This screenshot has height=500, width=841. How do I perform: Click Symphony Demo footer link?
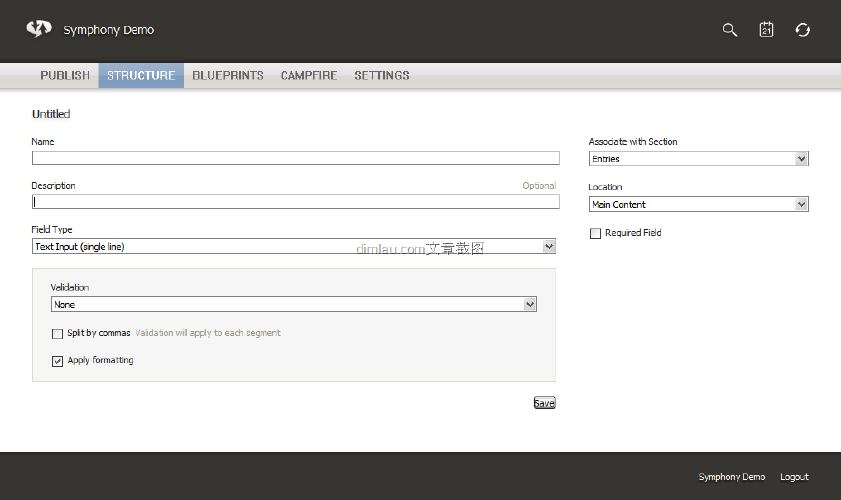(732, 477)
